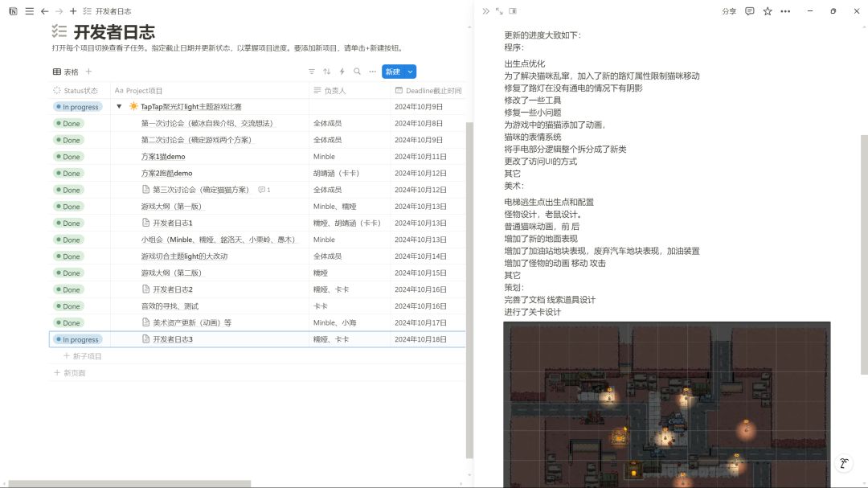Collapse the side peek panel arrows

coord(486,11)
